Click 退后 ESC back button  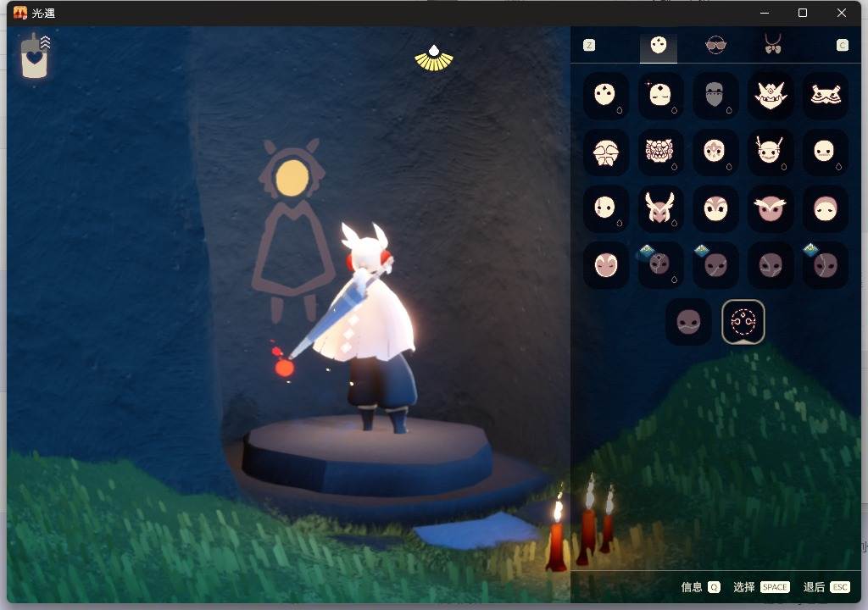tap(826, 587)
